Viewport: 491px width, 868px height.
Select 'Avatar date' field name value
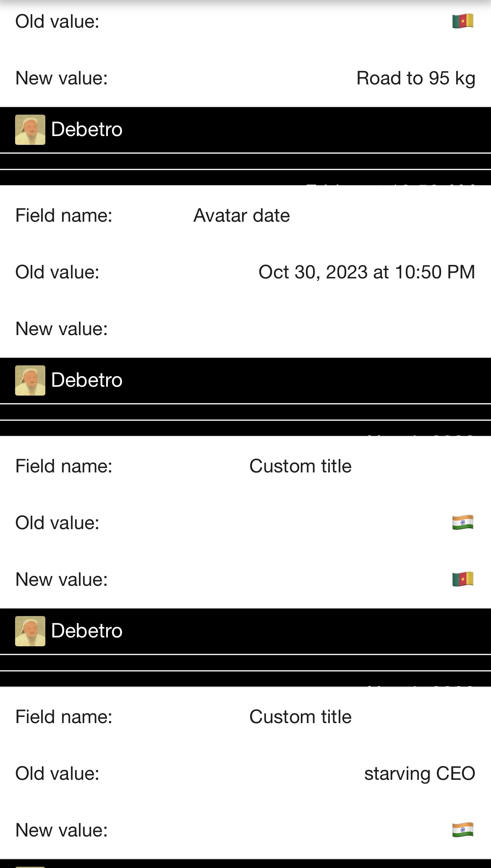point(242,215)
